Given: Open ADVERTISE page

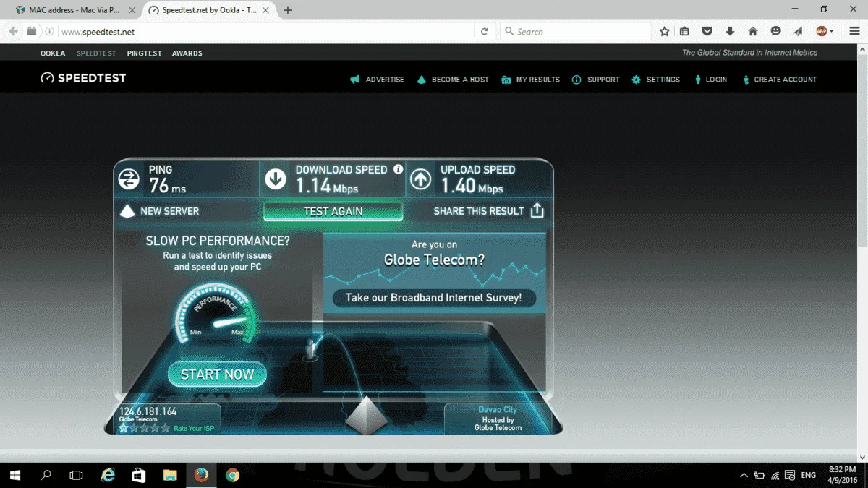Looking at the screenshot, I should [x=377, y=80].
